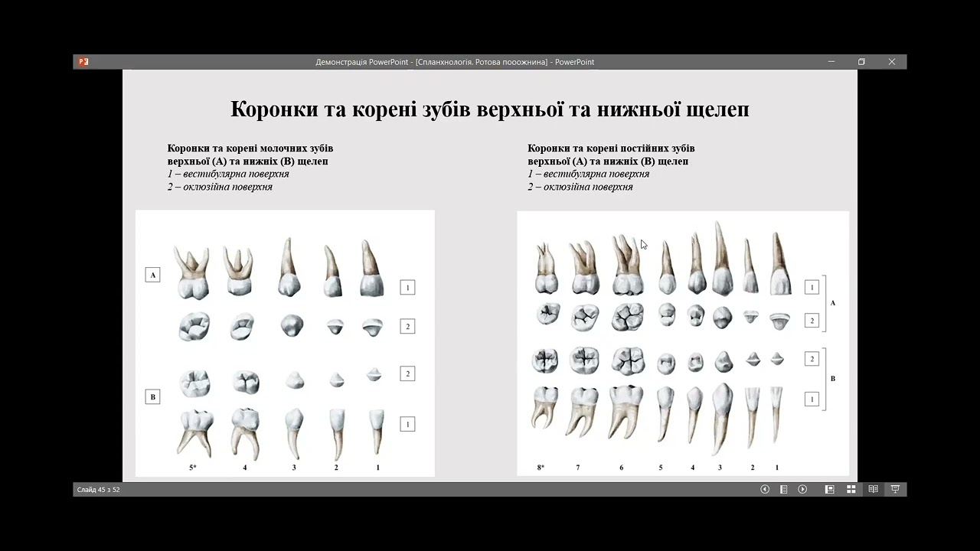
Task: Restore down the PowerPoint window
Action: coord(861,62)
